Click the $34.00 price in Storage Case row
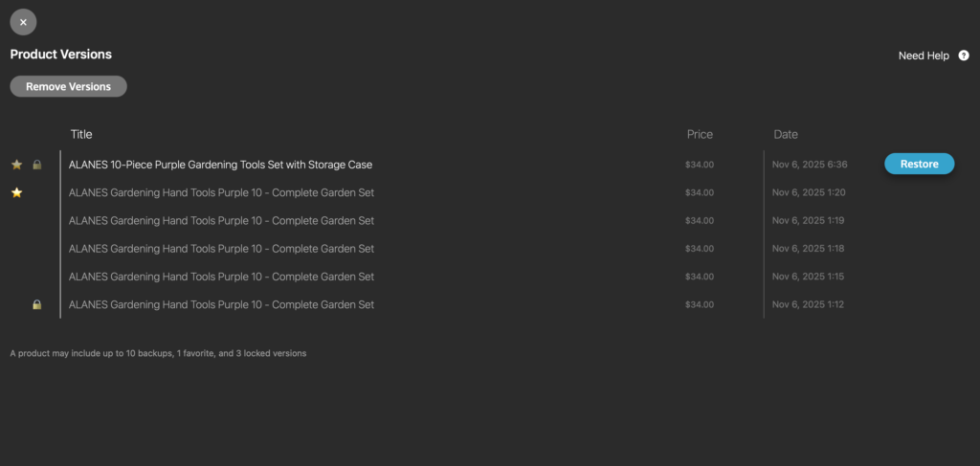 pyautogui.click(x=700, y=165)
